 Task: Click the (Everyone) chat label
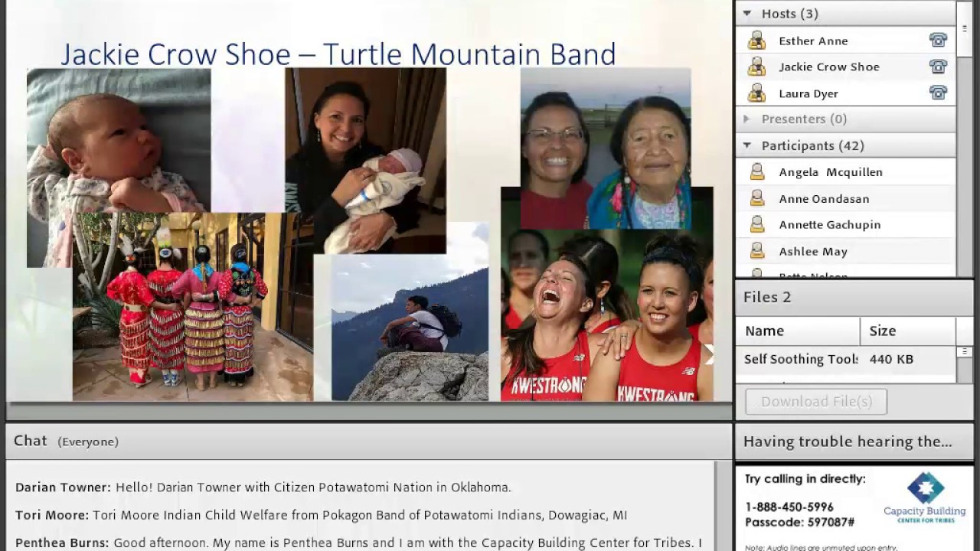click(x=88, y=442)
